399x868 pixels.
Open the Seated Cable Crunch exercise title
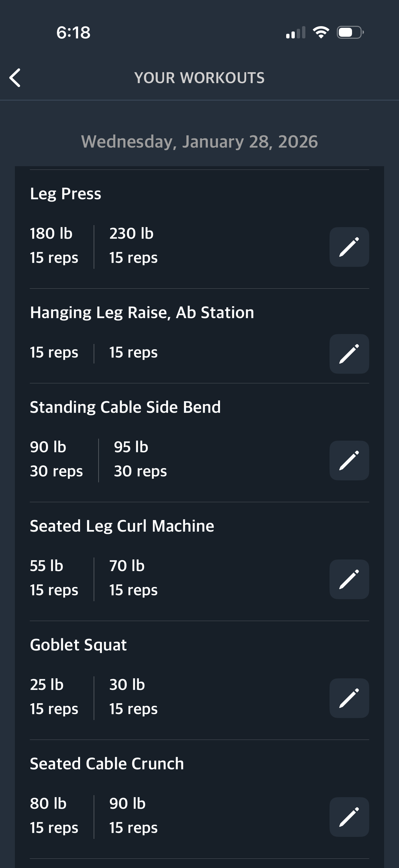[x=107, y=764]
